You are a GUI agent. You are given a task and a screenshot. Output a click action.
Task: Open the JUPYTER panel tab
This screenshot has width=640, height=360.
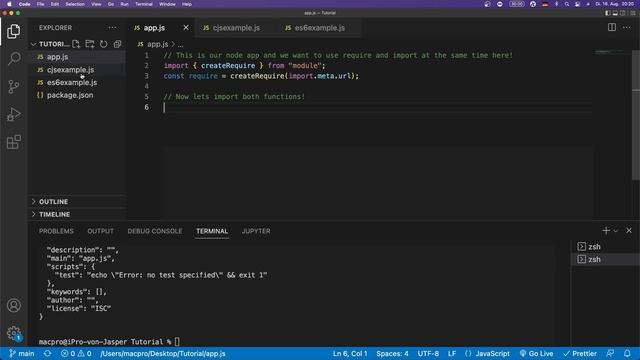pos(256,231)
